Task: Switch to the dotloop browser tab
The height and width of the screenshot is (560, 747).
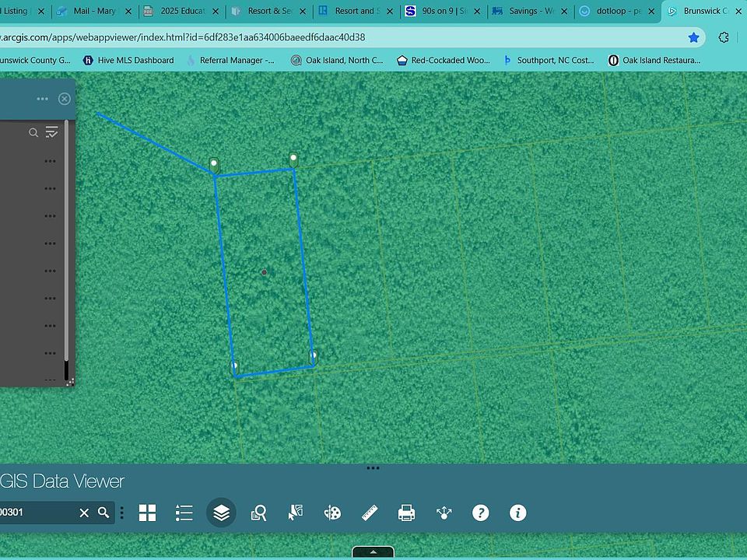Action: [x=617, y=12]
